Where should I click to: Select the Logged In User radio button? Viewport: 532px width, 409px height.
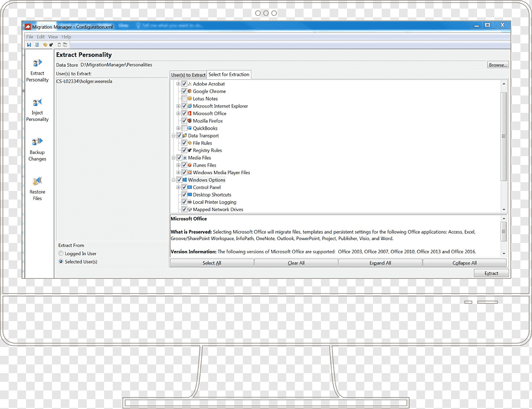[x=61, y=253]
